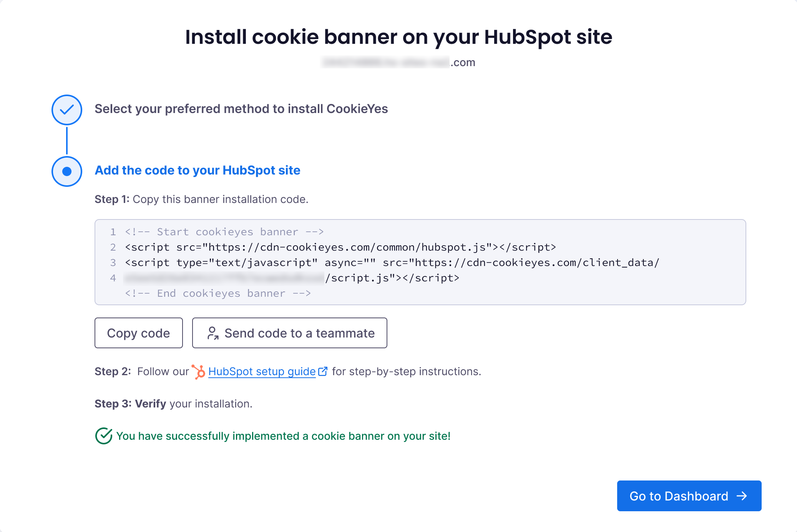This screenshot has height=532, width=797.
Task: Click the green success checkmark icon
Action: pos(104,436)
